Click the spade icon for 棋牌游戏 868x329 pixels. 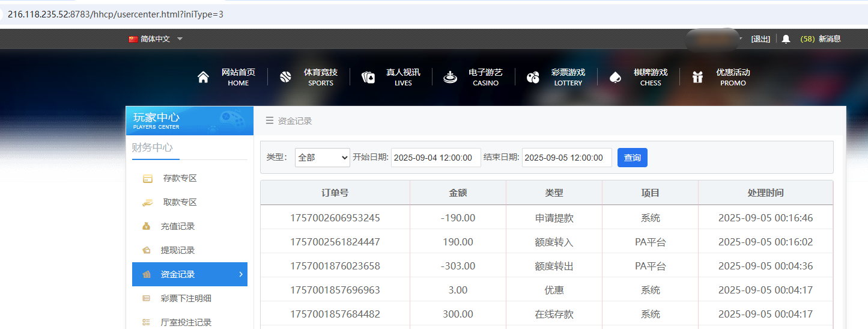click(x=615, y=77)
